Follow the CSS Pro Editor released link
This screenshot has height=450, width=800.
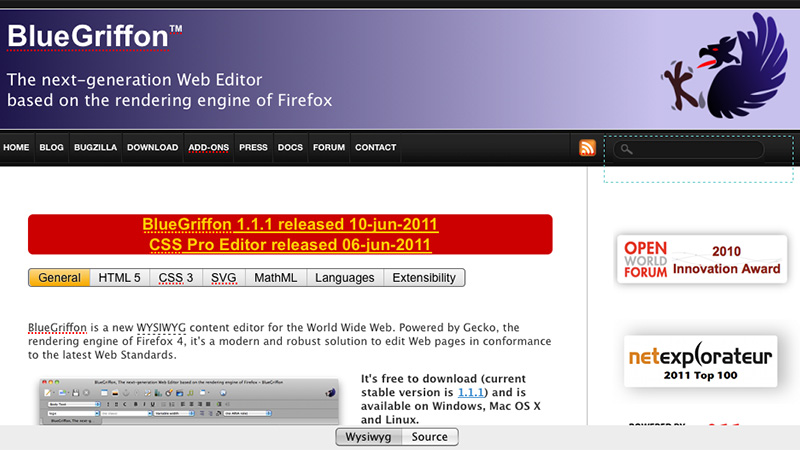coord(290,244)
